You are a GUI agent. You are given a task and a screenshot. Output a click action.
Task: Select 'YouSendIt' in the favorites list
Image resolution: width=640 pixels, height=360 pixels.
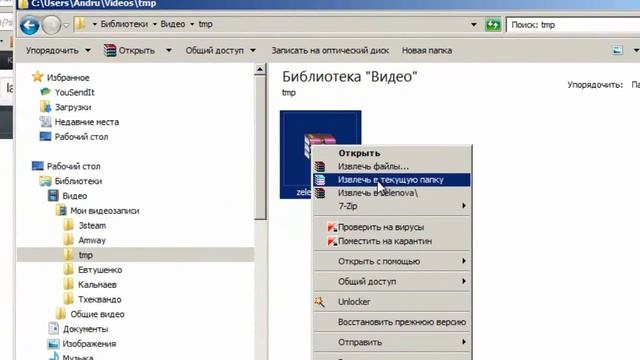(74, 92)
